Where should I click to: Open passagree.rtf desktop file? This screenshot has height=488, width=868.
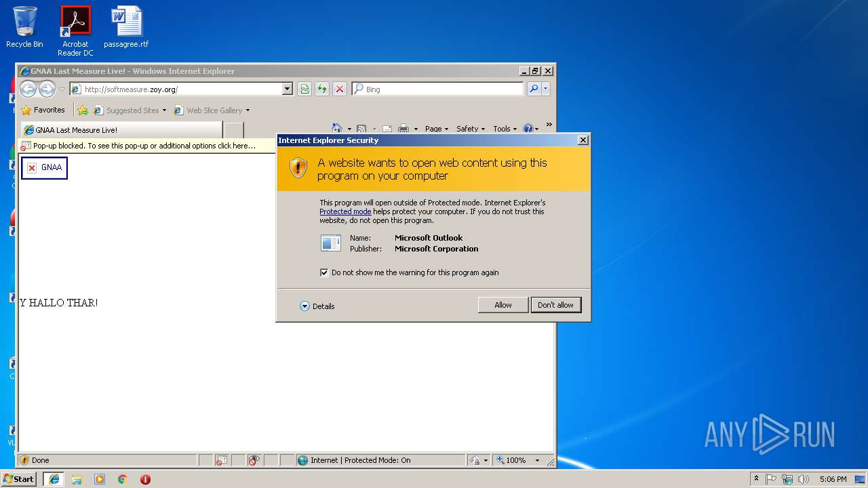coord(126,27)
